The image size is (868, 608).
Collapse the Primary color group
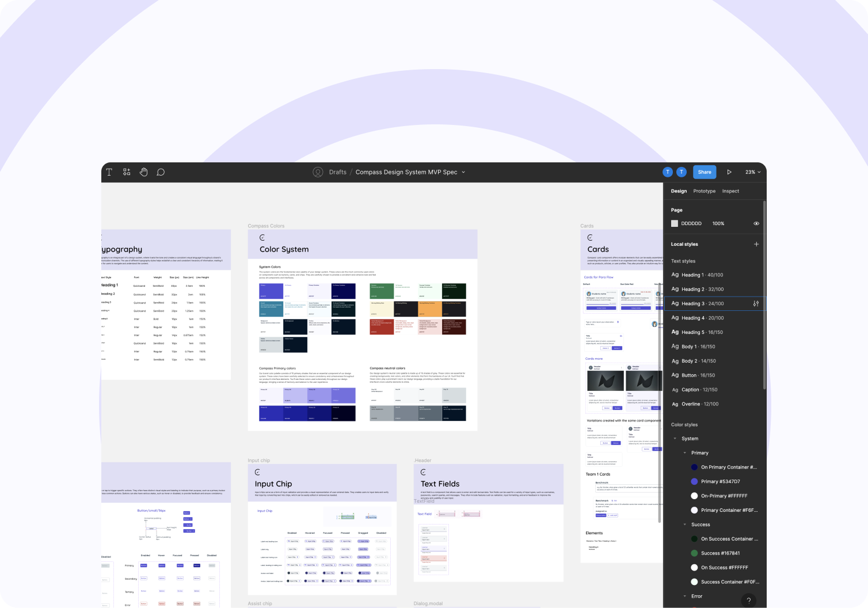click(x=684, y=453)
